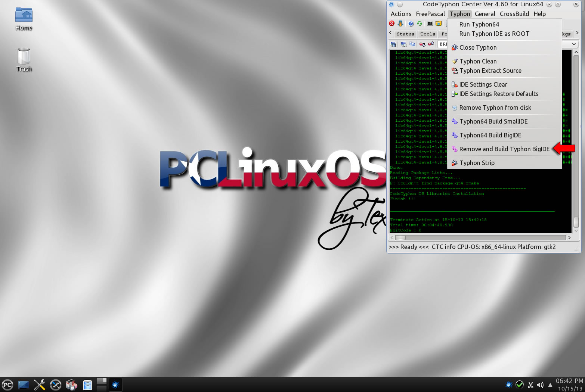Click the folder with globe toolbar icon

439,24
